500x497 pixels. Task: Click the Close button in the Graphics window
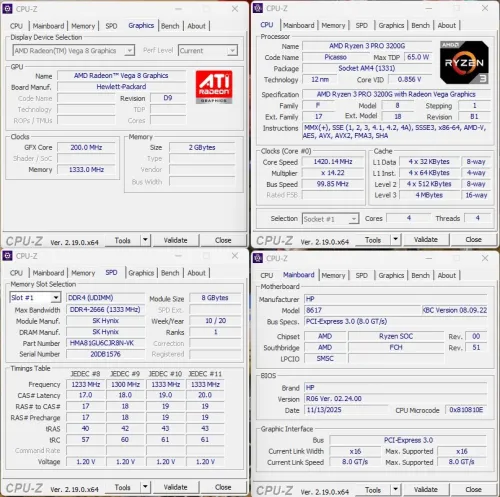click(x=223, y=240)
